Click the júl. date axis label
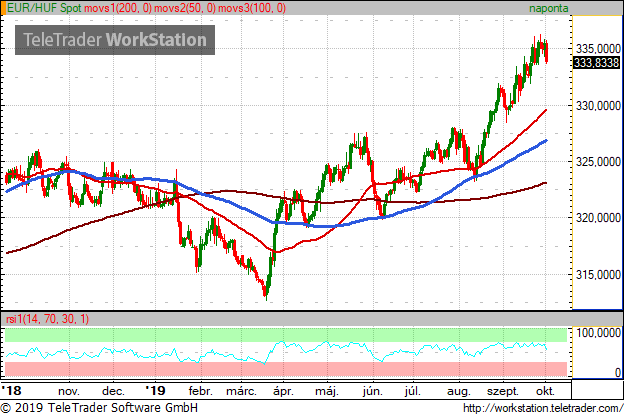This screenshot has width=624, height=417. 412,391
